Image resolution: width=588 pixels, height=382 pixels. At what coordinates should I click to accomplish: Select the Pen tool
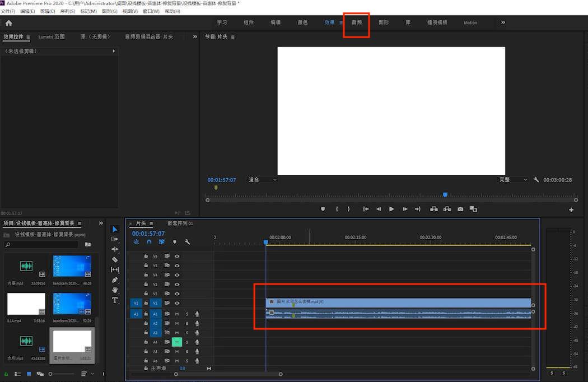(115, 279)
